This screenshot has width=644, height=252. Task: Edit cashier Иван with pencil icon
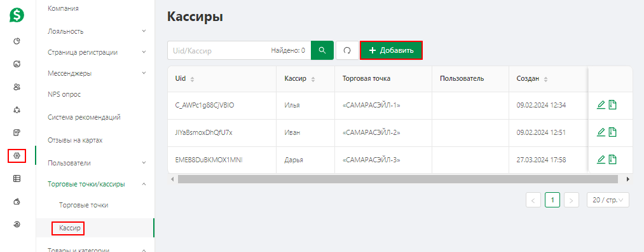pos(601,132)
